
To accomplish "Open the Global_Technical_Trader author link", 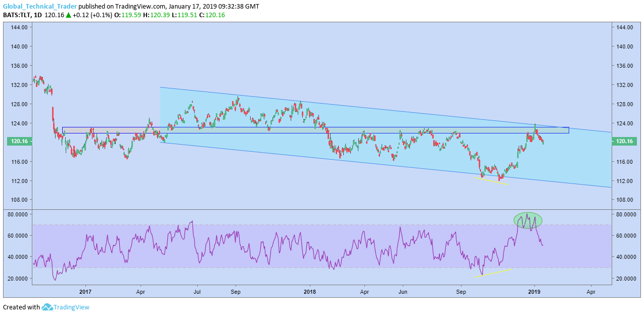I will [x=40, y=7].
